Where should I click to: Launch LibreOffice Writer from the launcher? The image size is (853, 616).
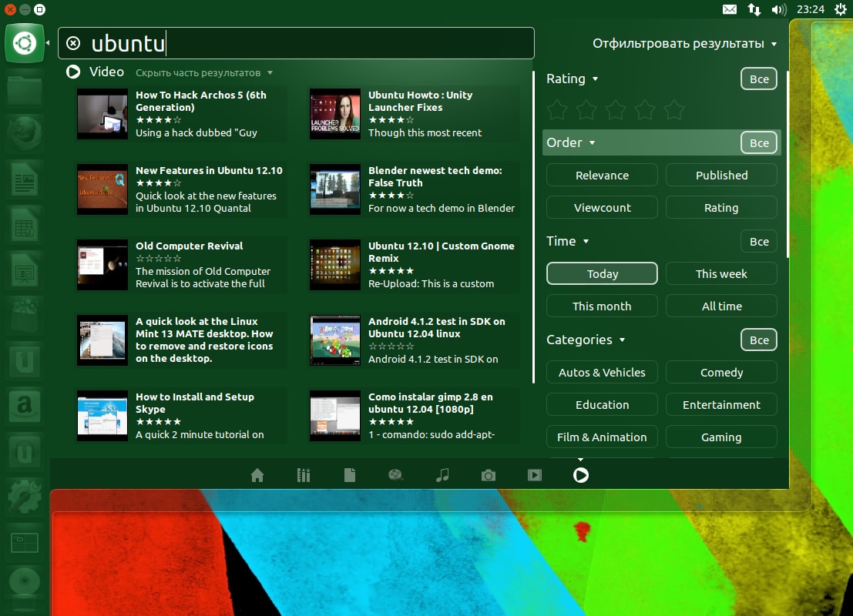pos(25,179)
